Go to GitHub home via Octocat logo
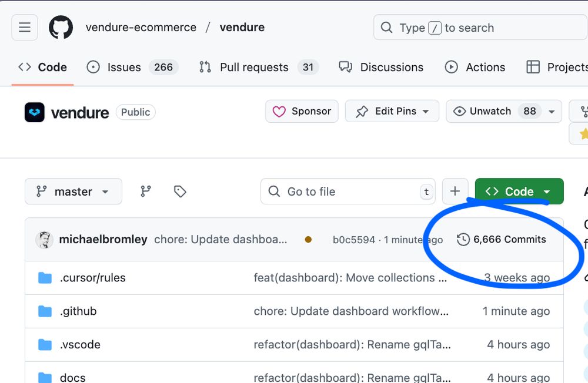 tap(61, 28)
